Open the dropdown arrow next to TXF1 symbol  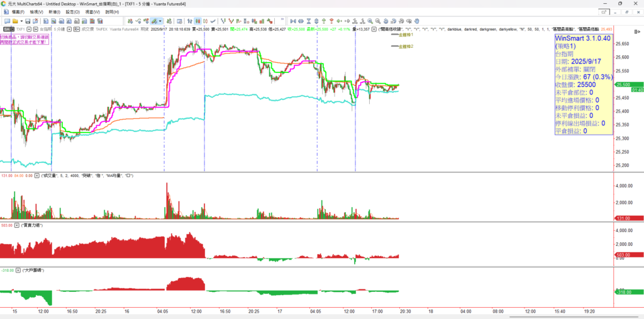(x=29, y=29)
